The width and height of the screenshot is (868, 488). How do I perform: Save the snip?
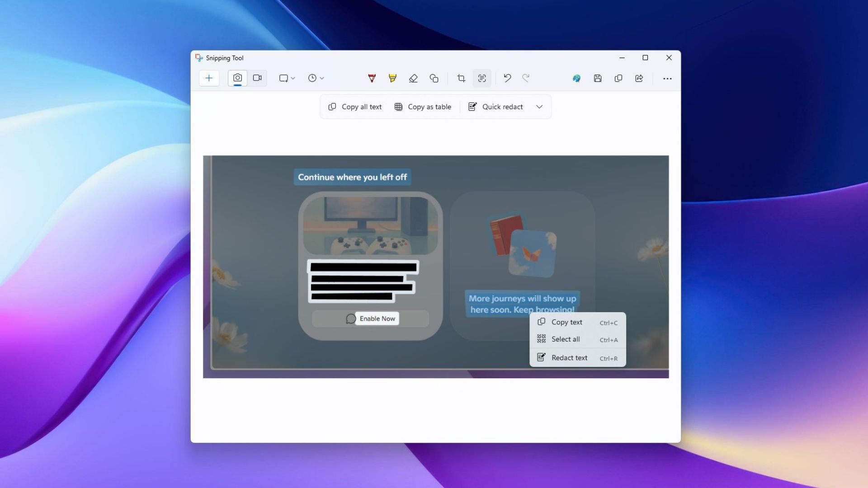597,78
